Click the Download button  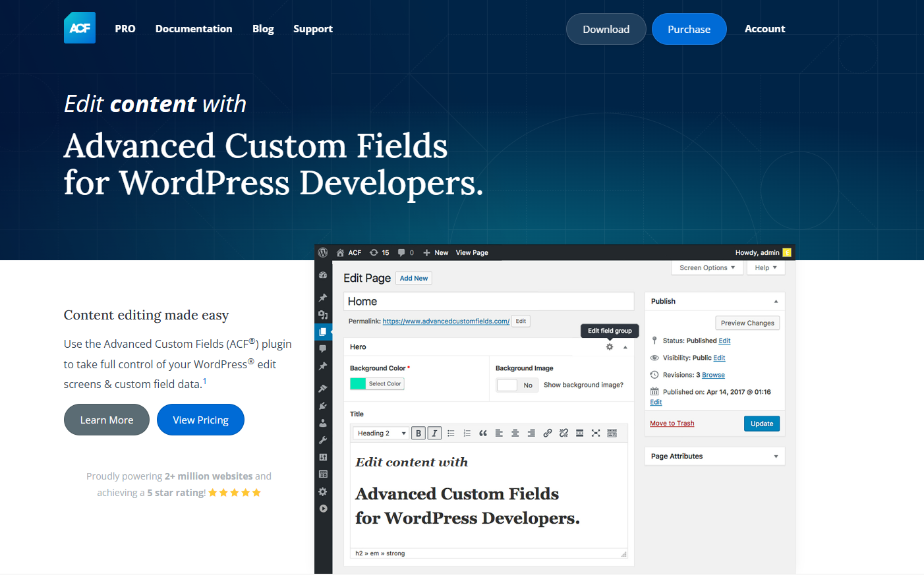[606, 29]
